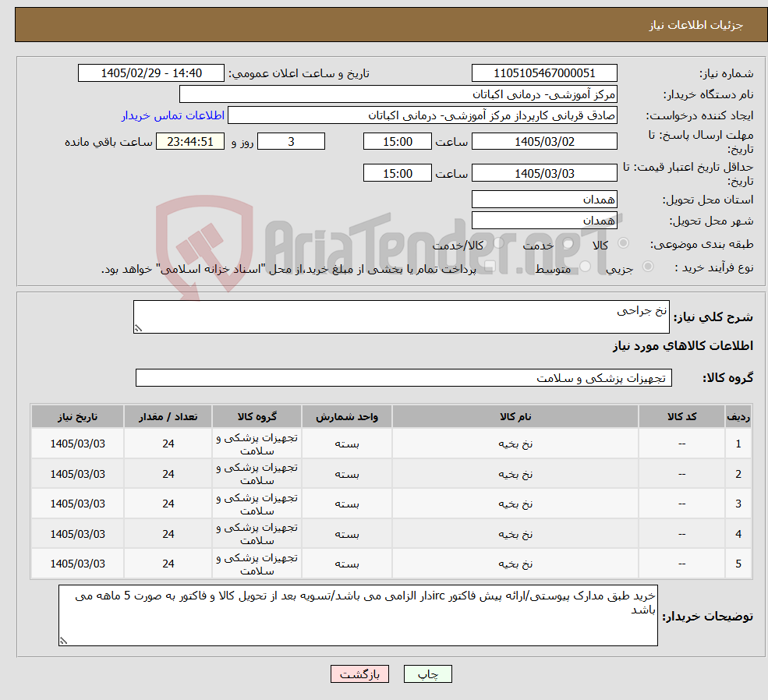Click the remaining time countdown 23:44:51
Viewport: 768px width, 700px height.
[x=190, y=141]
